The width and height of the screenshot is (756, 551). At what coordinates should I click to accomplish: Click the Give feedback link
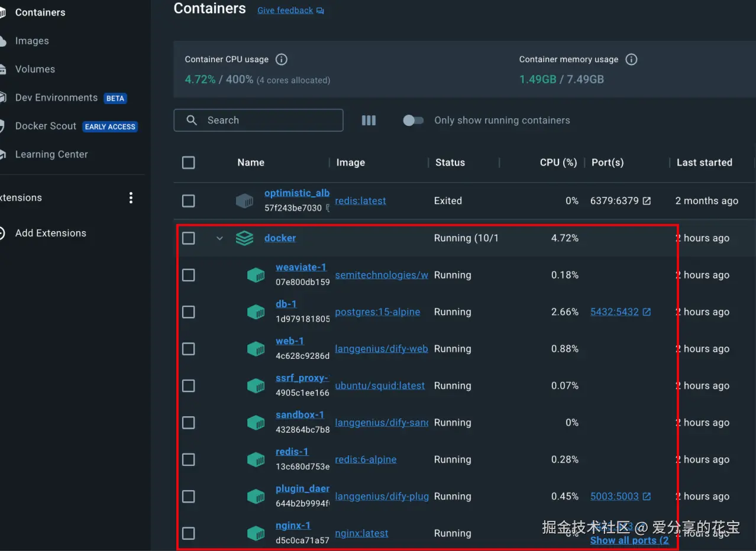tap(290, 11)
